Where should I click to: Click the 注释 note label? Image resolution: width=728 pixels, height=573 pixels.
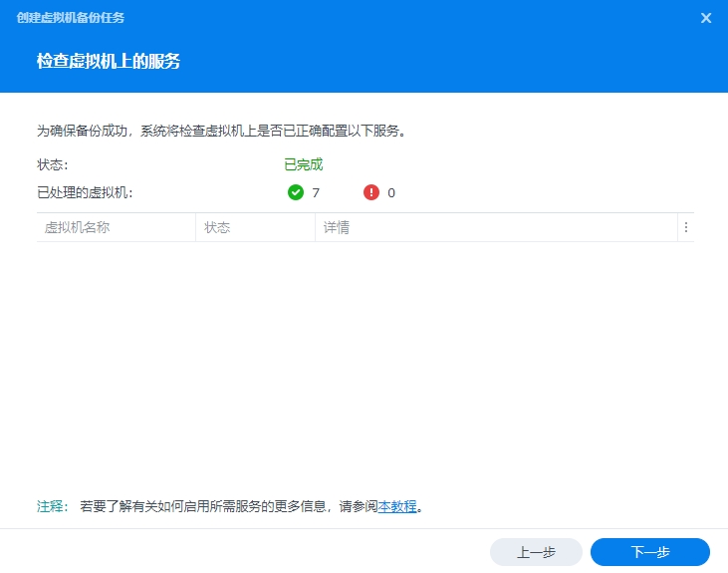(52, 506)
